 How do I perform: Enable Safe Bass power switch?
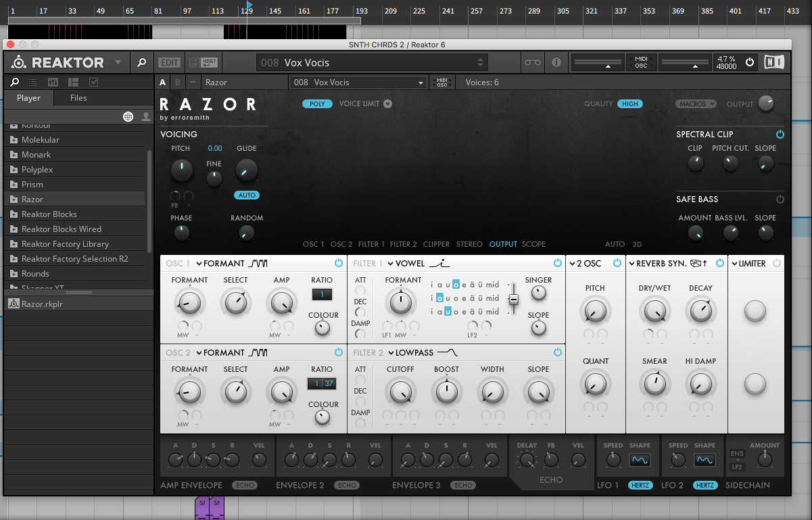780,199
